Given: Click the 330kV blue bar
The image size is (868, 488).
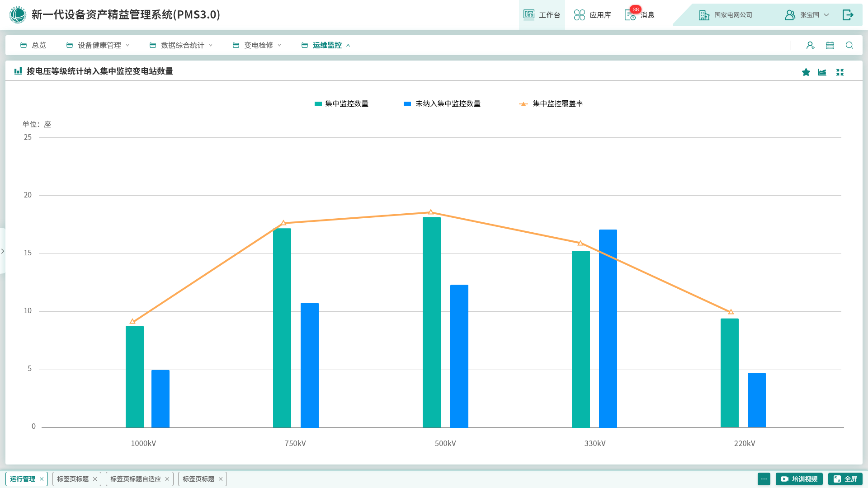Looking at the screenshot, I should point(608,328).
